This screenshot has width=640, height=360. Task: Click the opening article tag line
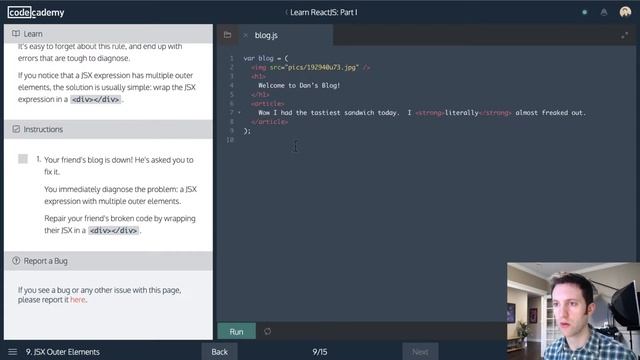[x=268, y=104]
